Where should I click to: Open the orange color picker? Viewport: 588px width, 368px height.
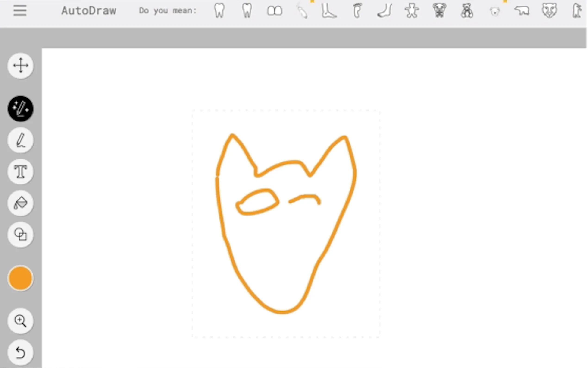[x=21, y=278]
